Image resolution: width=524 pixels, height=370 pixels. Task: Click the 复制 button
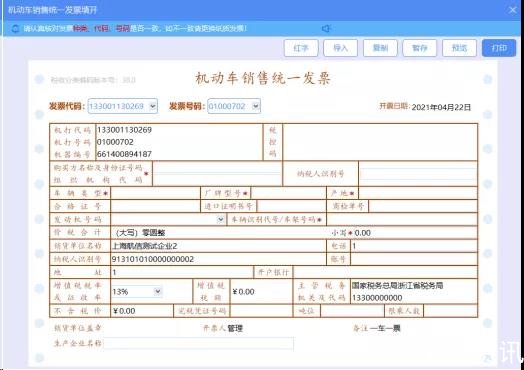coord(380,48)
